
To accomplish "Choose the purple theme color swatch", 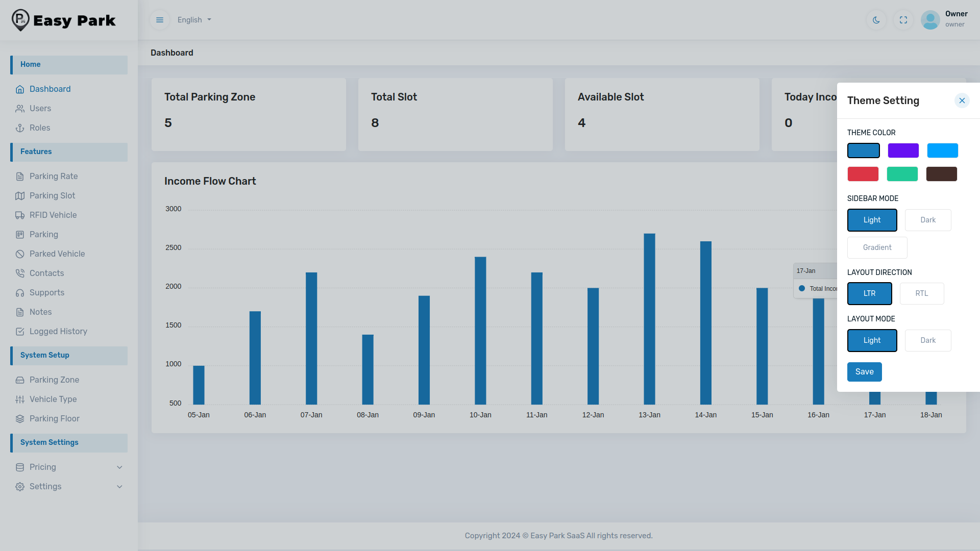I will (x=903, y=151).
